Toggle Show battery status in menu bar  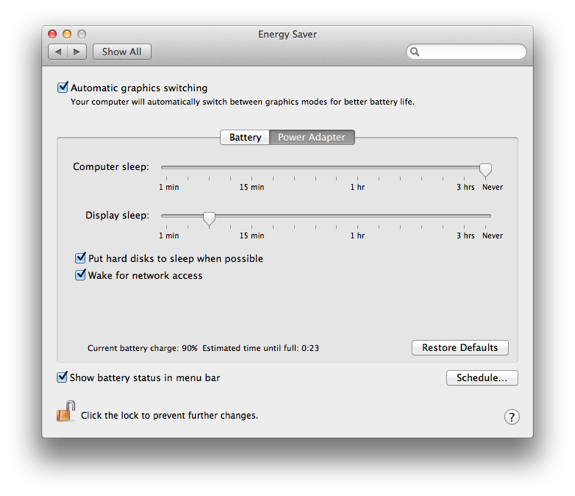pyautogui.click(x=62, y=377)
